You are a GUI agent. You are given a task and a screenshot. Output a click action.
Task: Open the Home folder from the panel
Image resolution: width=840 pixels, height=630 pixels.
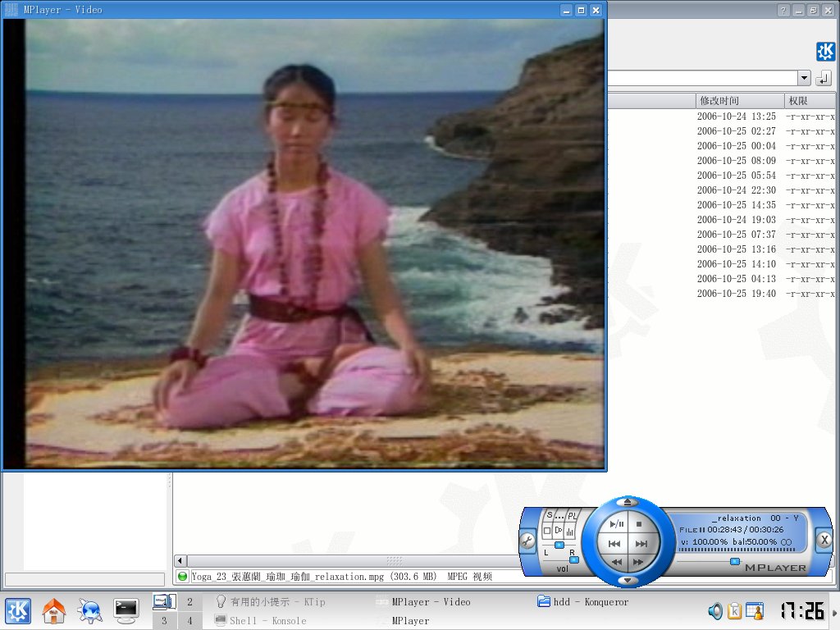click(x=53, y=610)
